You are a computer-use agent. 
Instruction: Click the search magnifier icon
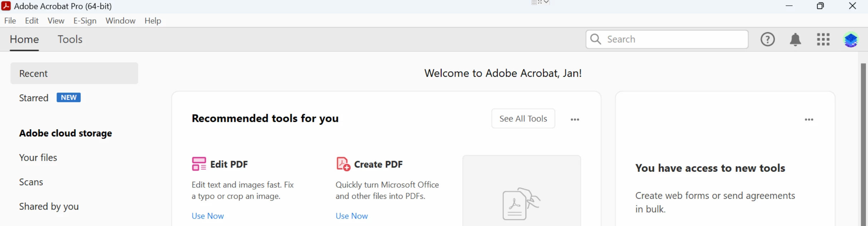click(x=596, y=39)
